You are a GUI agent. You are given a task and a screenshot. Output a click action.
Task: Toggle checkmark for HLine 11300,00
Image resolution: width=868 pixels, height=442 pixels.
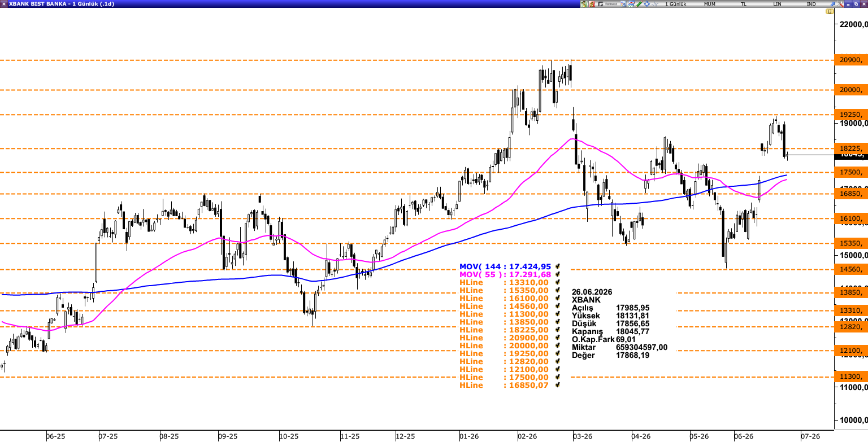[x=557, y=314]
